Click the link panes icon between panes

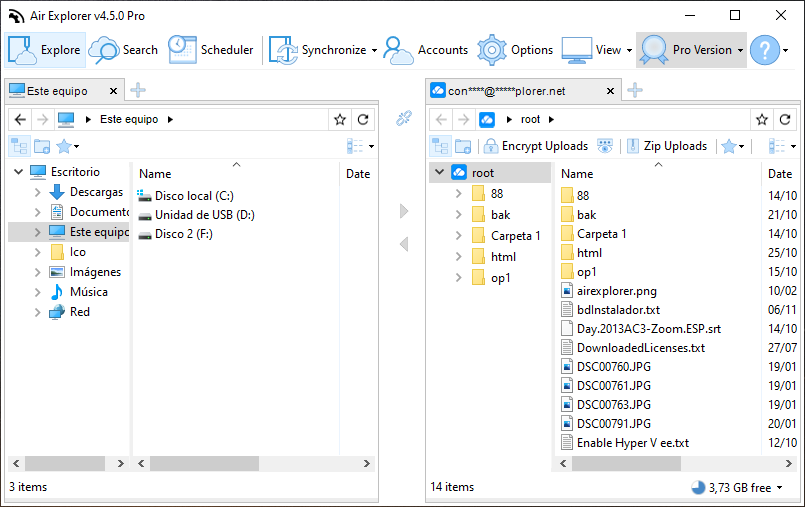404,118
